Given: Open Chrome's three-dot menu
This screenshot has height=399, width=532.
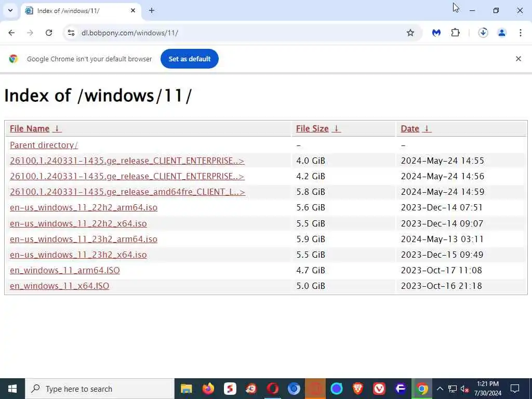Looking at the screenshot, I should click(x=521, y=33).
